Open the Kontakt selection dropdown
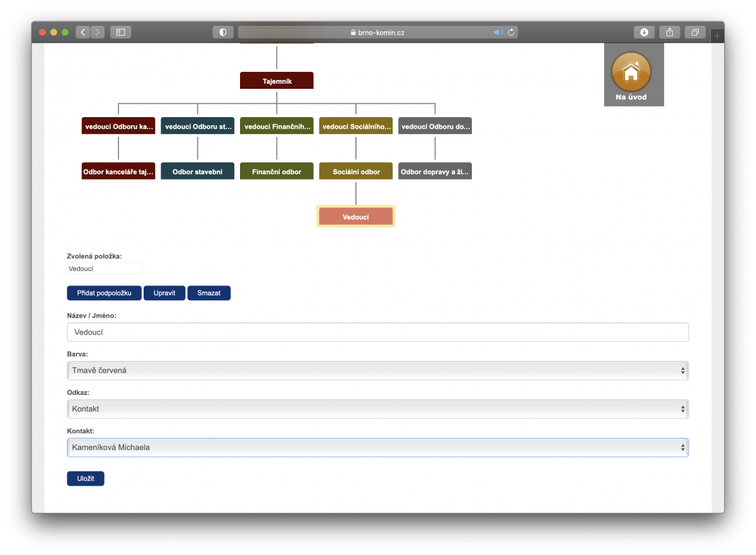Image resolution: width=756 pixels, height=555 pixels. click(x=377, y=447)
